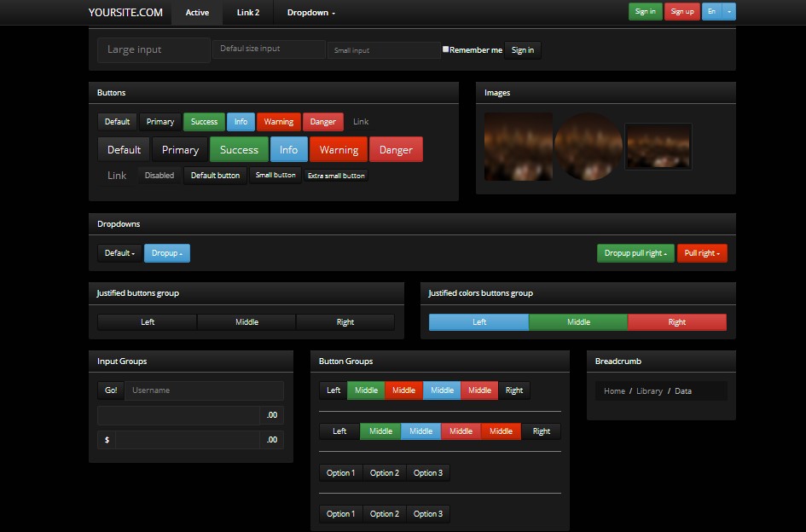
Task: Open the Dropdown menu in the navbar
Action: [310, 12]
